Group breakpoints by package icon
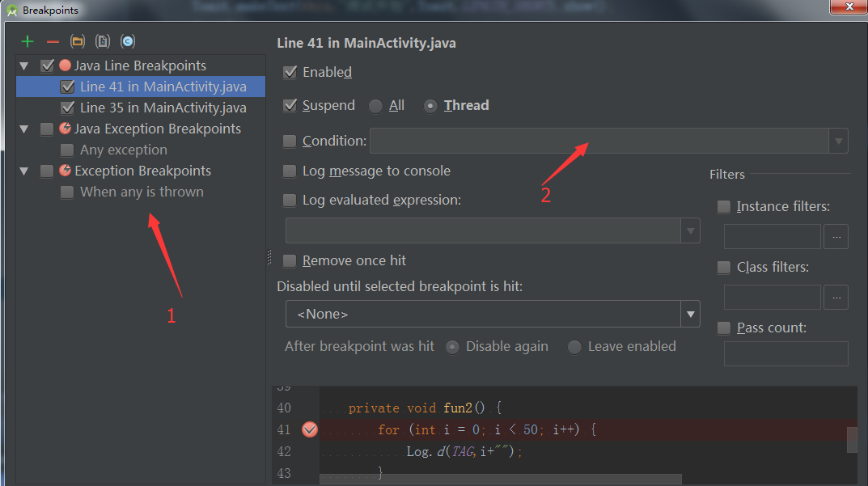Viewport: 868px width, 486px height. click(x=78, y=41)
